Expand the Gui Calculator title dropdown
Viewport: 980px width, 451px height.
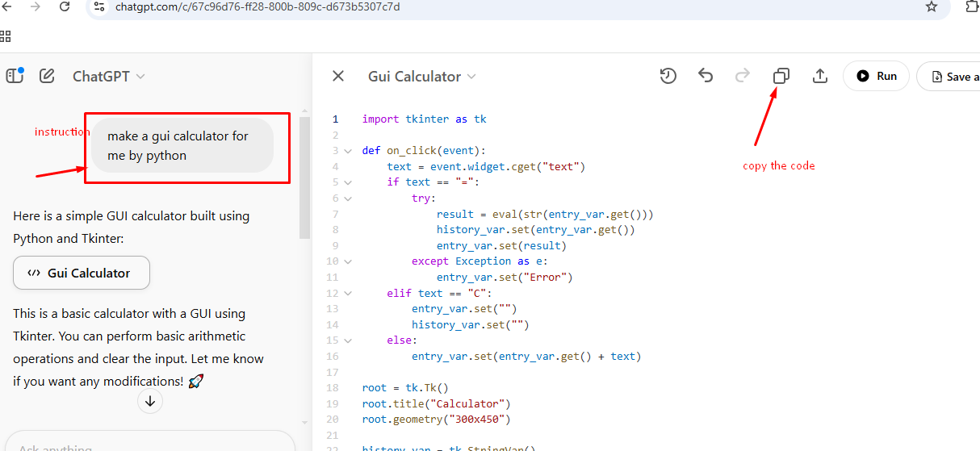click(421, 76)
